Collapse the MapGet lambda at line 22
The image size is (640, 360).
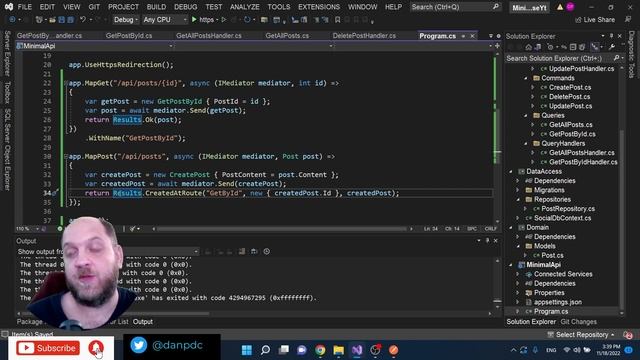66,83
